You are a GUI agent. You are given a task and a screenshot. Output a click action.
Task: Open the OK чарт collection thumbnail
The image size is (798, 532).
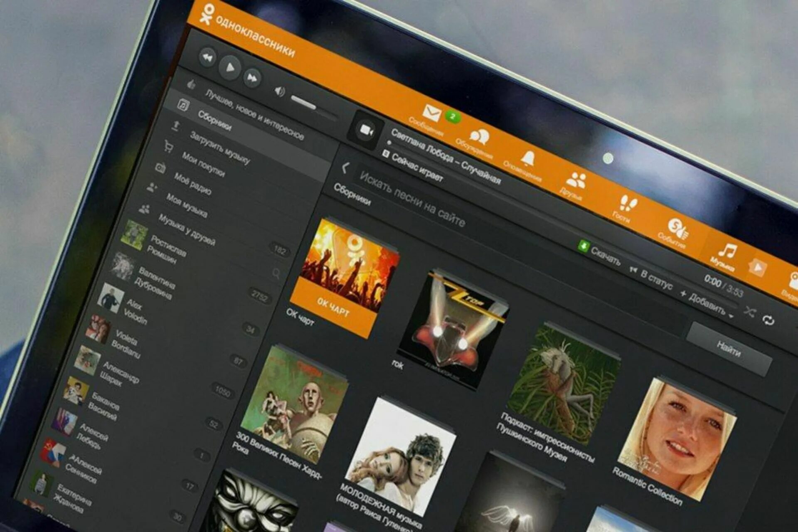point(345,278)
